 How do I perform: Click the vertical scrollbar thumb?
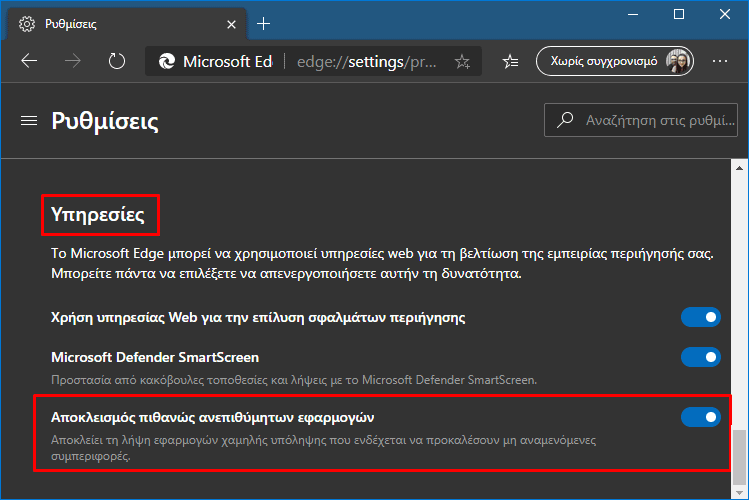pyautogui.click(x=739, y=457)
